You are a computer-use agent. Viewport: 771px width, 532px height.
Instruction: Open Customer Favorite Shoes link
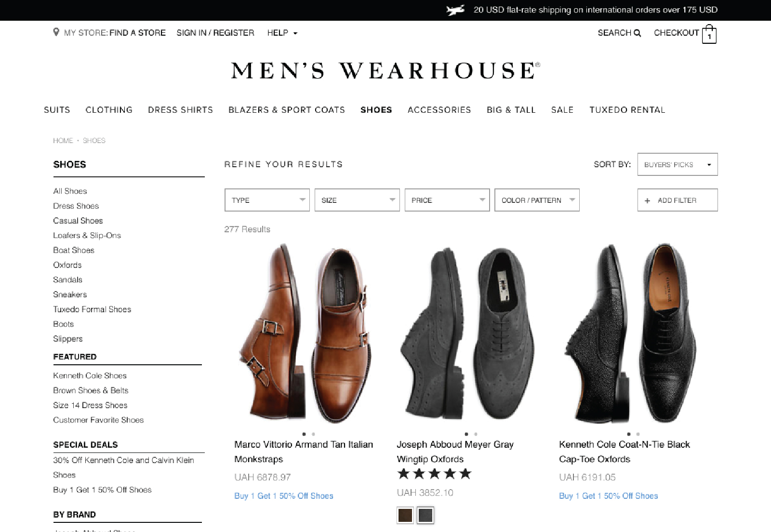click(x=98, y=420)
